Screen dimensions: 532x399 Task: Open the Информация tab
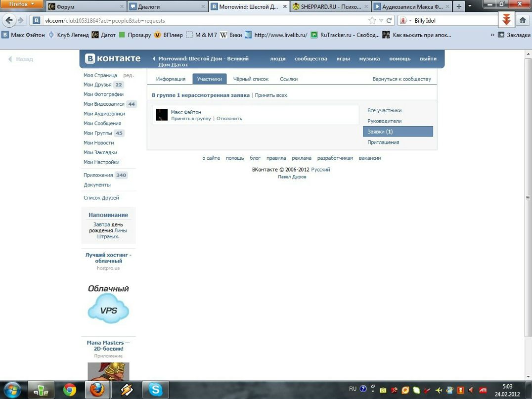[171, 79]
